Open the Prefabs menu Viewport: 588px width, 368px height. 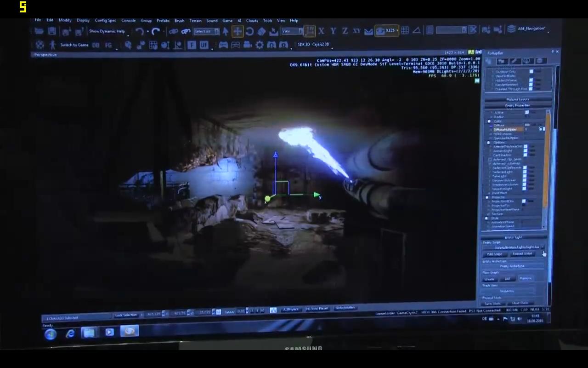(x=163, y=21)
